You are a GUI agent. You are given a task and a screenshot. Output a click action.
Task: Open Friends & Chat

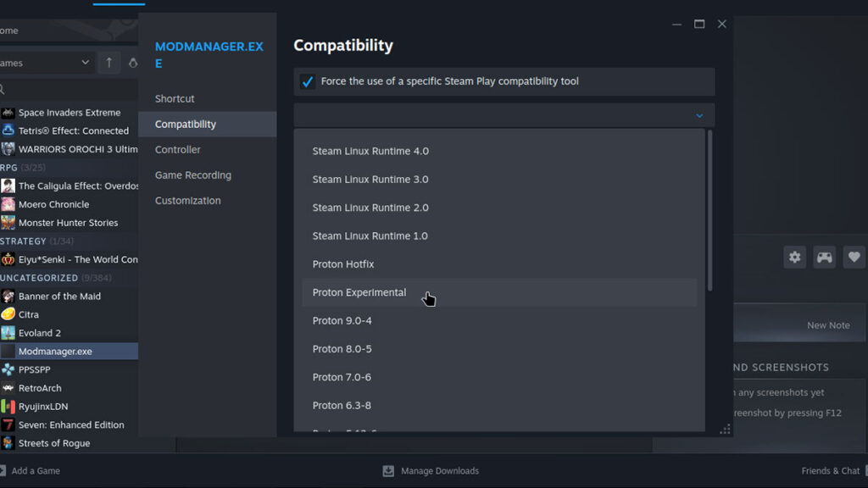pyautogui.click(x=831, y=471)
